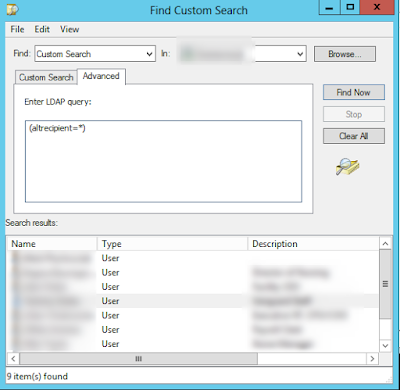Open the File menu
Viewport: 400px width, 390px height.
17,29
